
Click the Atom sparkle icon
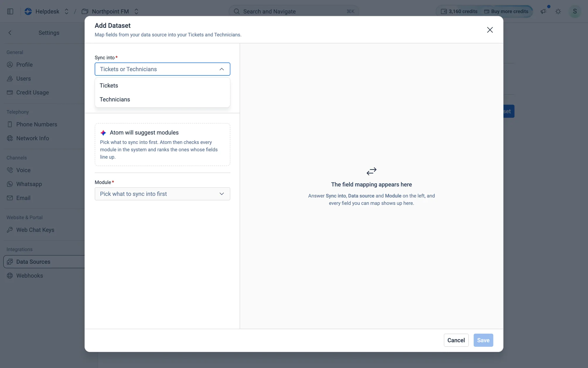pos(103,133)
